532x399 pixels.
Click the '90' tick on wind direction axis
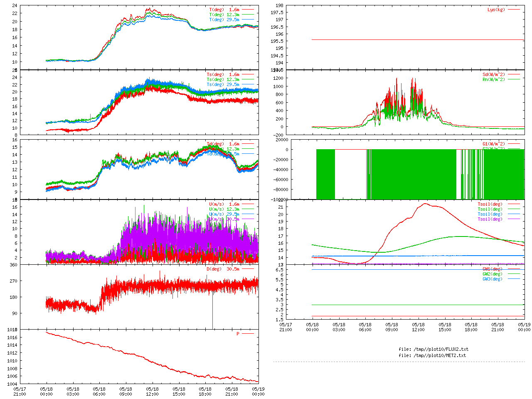click(15, 313)
